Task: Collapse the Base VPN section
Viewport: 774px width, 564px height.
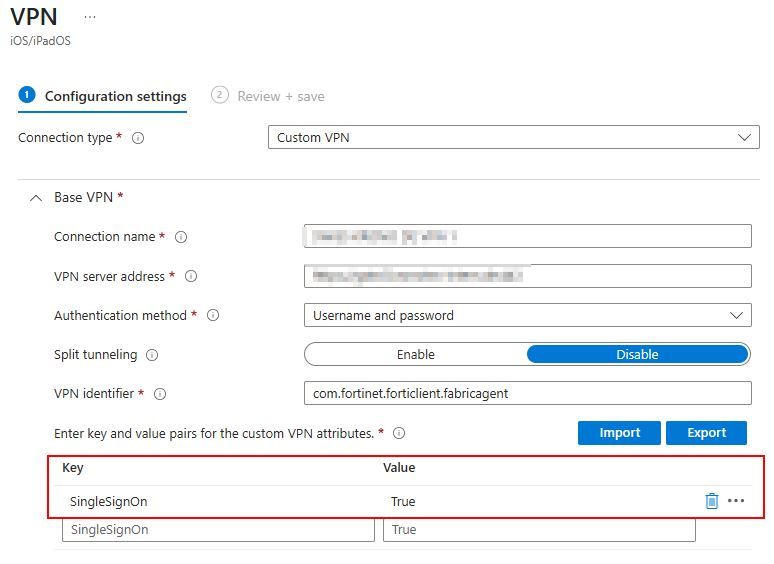Action: (x=35, y=198)
